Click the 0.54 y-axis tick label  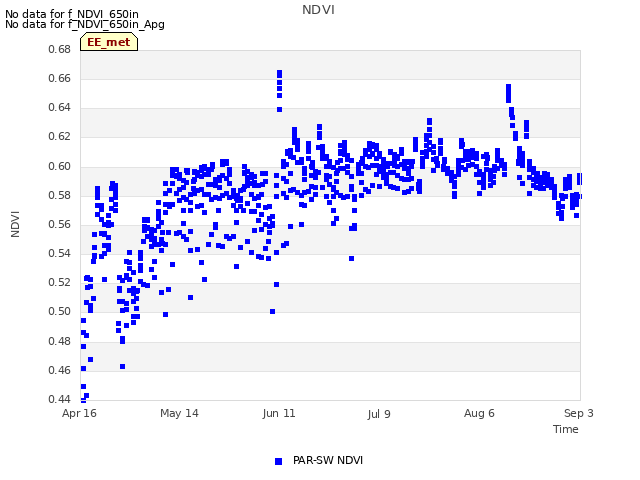tap(60, 253)
